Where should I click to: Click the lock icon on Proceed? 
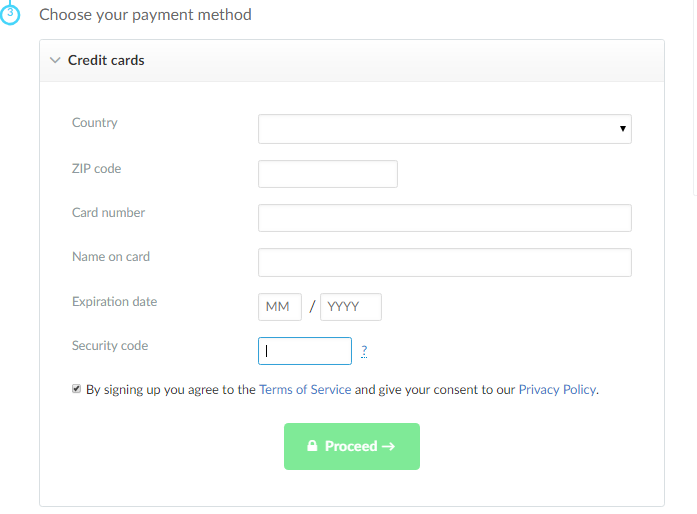click(312, 446)
